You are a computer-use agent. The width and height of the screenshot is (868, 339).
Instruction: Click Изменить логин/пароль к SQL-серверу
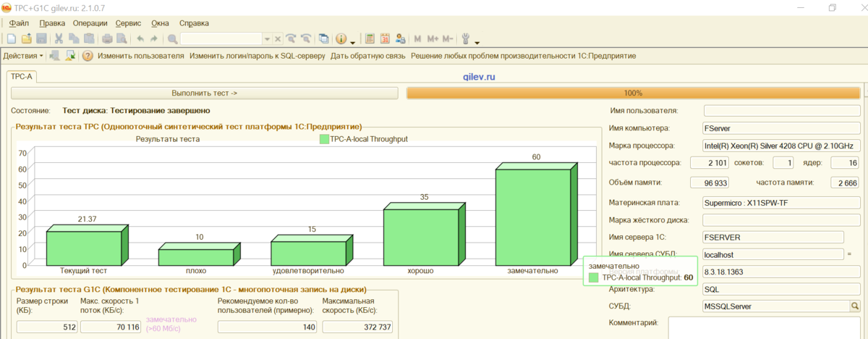[x=257, y=56]
